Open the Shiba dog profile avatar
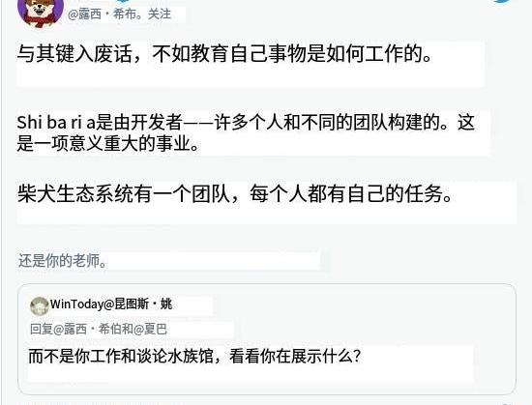 [41, 12]
